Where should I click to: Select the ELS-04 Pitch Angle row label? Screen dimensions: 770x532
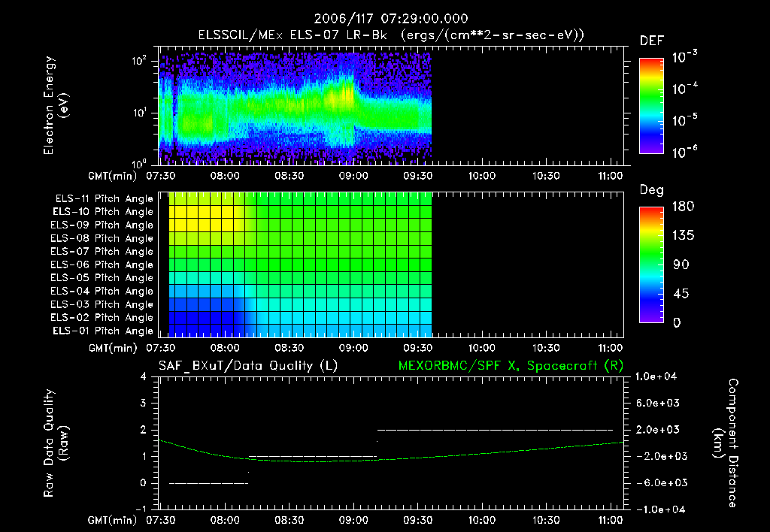click(x=102, y=291)
